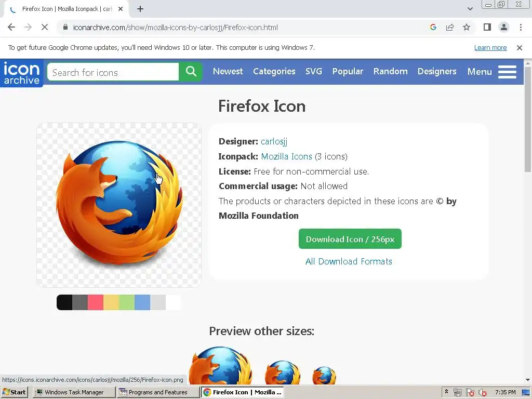532x399 pixels.
Task: Select the dark gray background swatch
Action: tap(79, 302)
